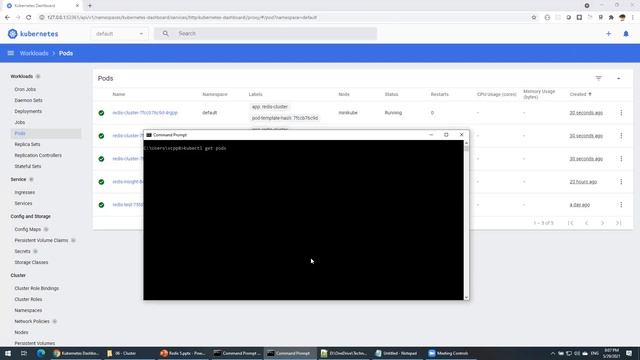Open Cluster Role Bindings in the sidebar

[x=37, y=289]
